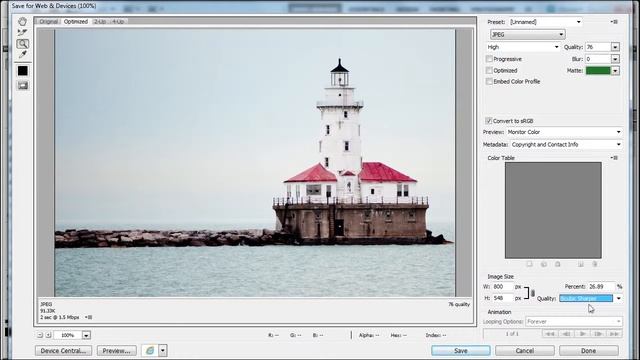Screen dimensions: 640x360
Task: Open the Blur slider arrow
Action: [615, 59]
